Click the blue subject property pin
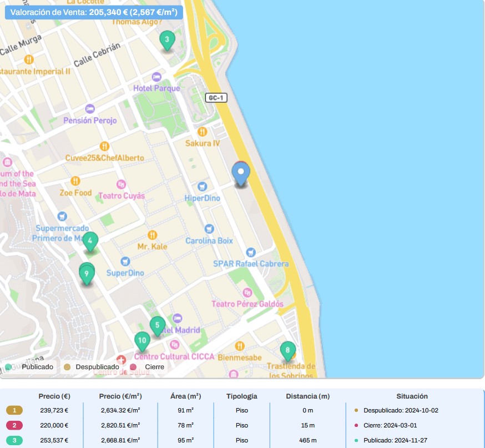Viewport: 485px width, 448px height. point(240,174)
